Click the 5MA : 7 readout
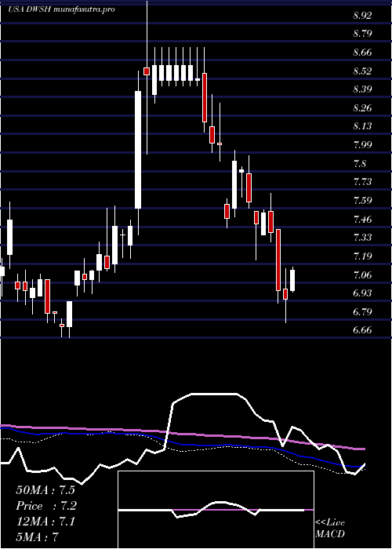This screenshot has width=392, height=549. 38,537
